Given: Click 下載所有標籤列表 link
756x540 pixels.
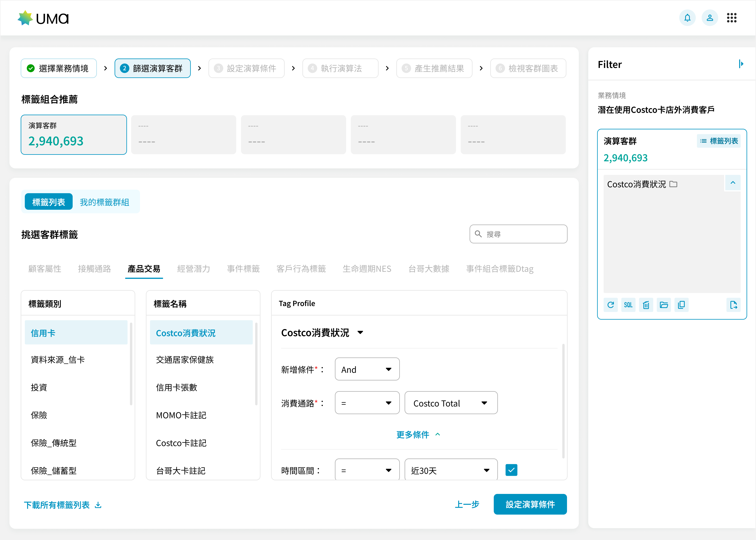Looking at the screenshot, I should [x=62, y=505].
